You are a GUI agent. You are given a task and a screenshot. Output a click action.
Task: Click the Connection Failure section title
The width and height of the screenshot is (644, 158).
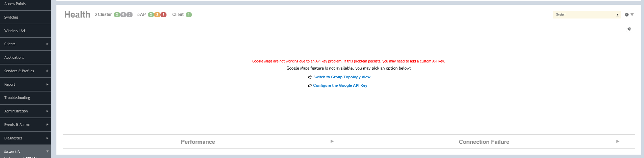click(484, 142)
